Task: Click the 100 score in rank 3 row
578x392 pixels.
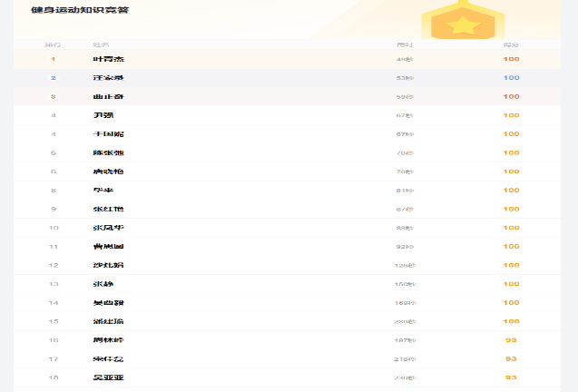Action: click(x=511, y=96)
